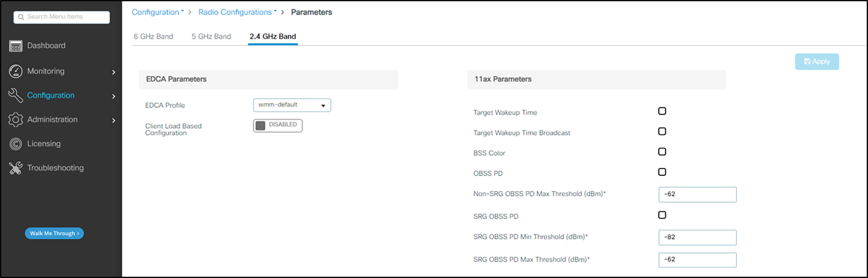Click the save icon on Apply
This screenshot has height=278, width=868.
point(807,61)
